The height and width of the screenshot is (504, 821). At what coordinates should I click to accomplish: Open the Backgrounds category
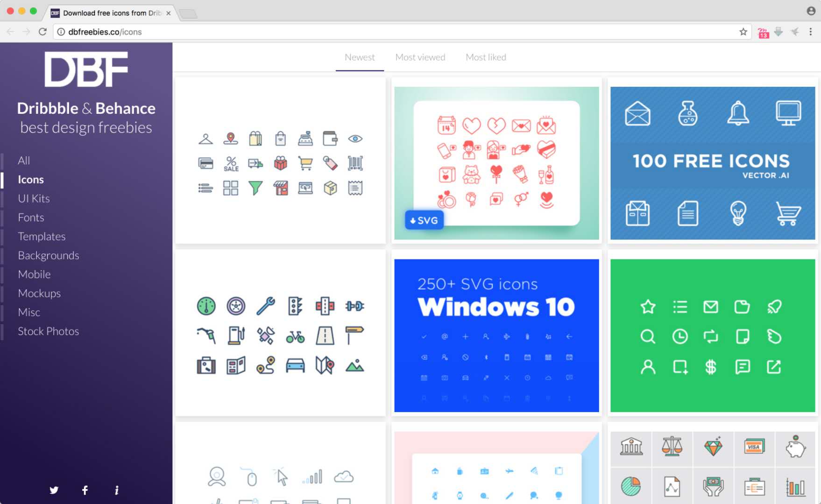49,255
